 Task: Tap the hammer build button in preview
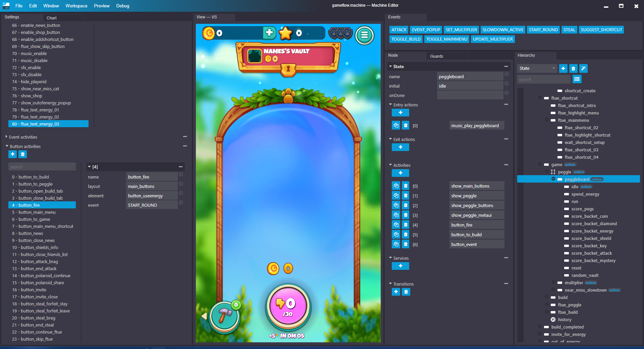(x=225, y=317)
